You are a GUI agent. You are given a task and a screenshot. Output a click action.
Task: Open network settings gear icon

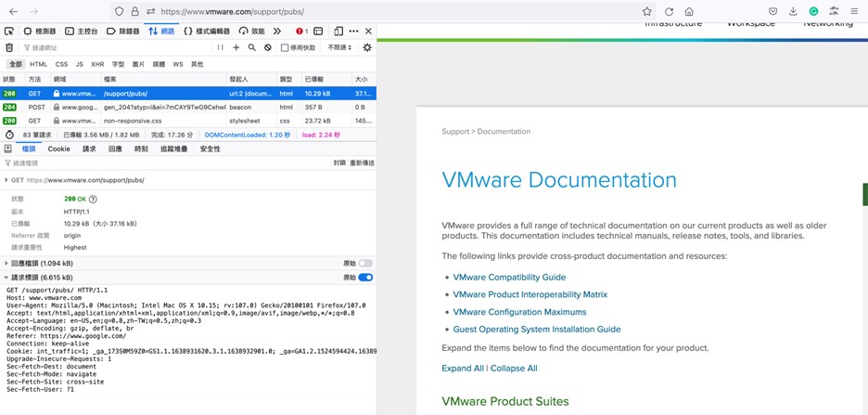tap(367, 47)
